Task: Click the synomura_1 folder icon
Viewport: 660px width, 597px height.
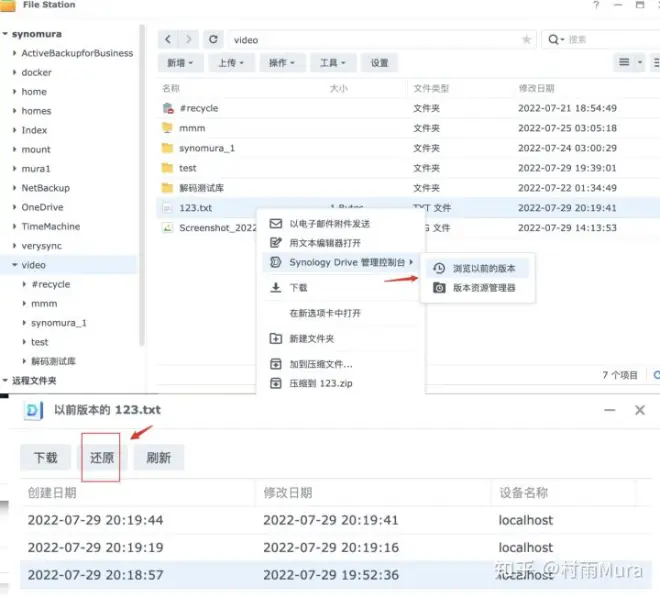Action: click(x=168, y=148)
